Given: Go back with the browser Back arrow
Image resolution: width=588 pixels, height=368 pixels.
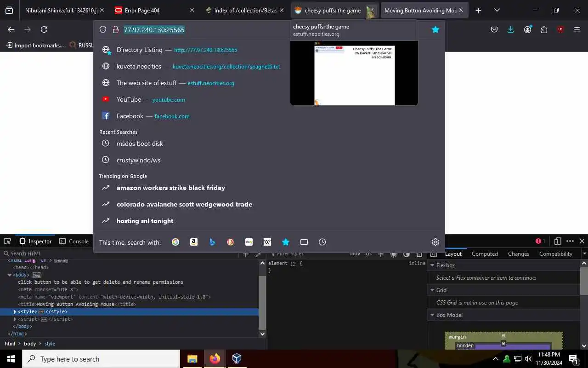Looking at the screenshot, I should (11, 29).
